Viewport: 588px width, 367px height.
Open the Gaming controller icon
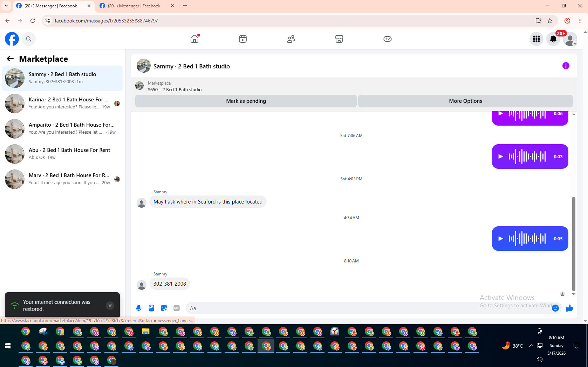(388, 39)
